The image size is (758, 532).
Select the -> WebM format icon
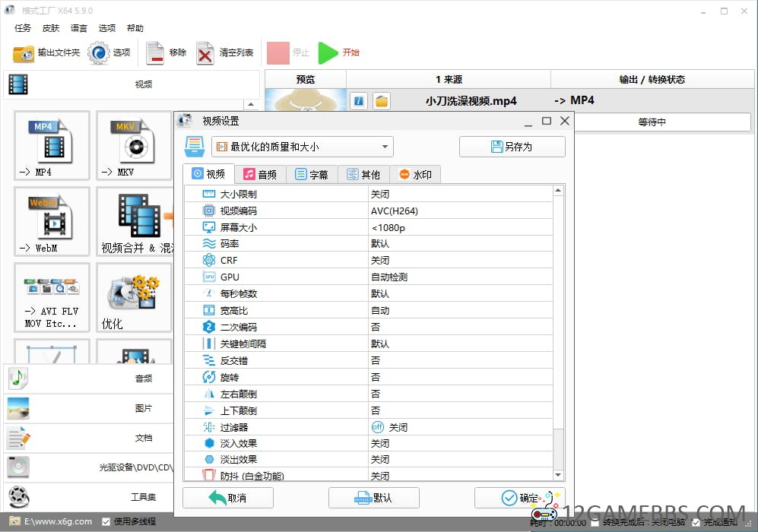point(52,222)
